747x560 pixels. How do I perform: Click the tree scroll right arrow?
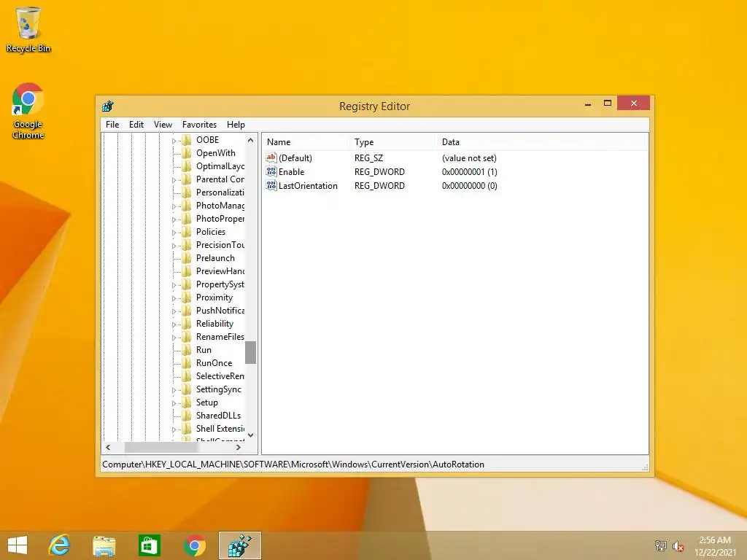239,447
